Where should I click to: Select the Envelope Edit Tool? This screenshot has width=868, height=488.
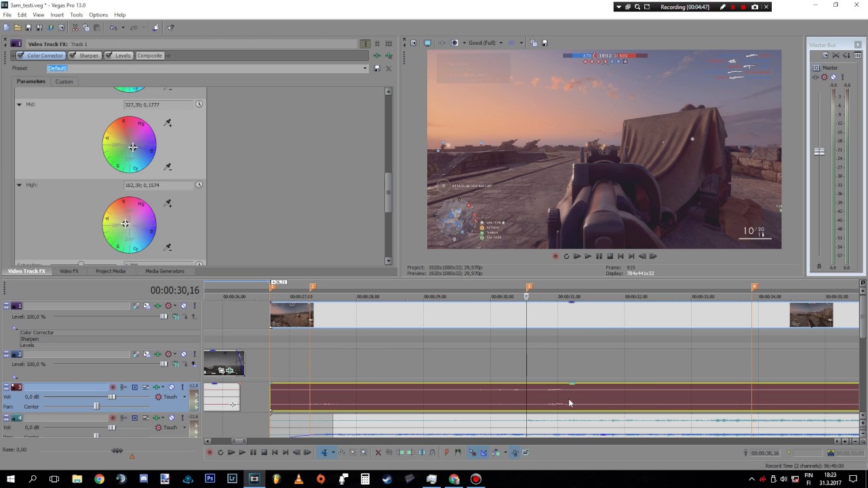(x=341, y=453)
